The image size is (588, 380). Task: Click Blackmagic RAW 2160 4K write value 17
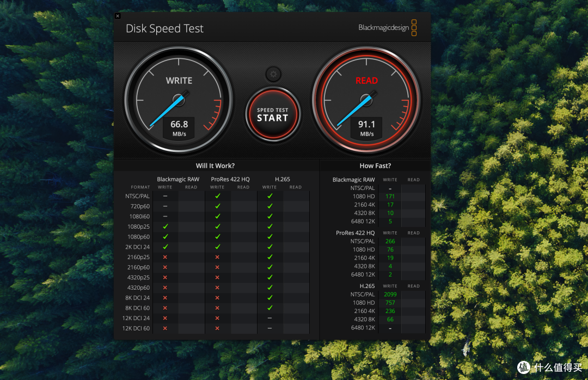point(390,205)
